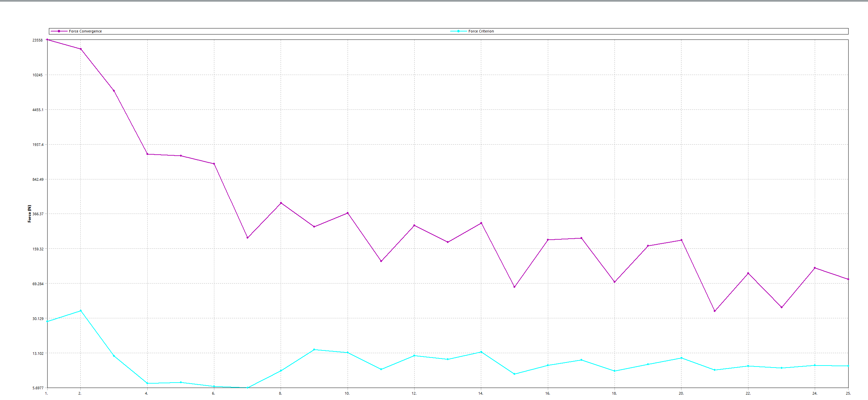Select Force Criterion lowest point at iteration 7
Image resolution: width=868 pixels, height=400 pixels.
(247, 388)
